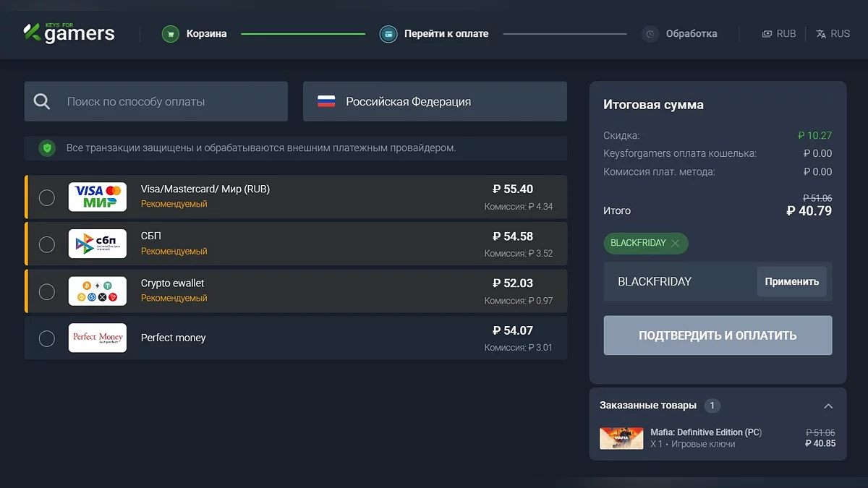
Task: Open the RUS language selector
Action: (x=833, y=34)
